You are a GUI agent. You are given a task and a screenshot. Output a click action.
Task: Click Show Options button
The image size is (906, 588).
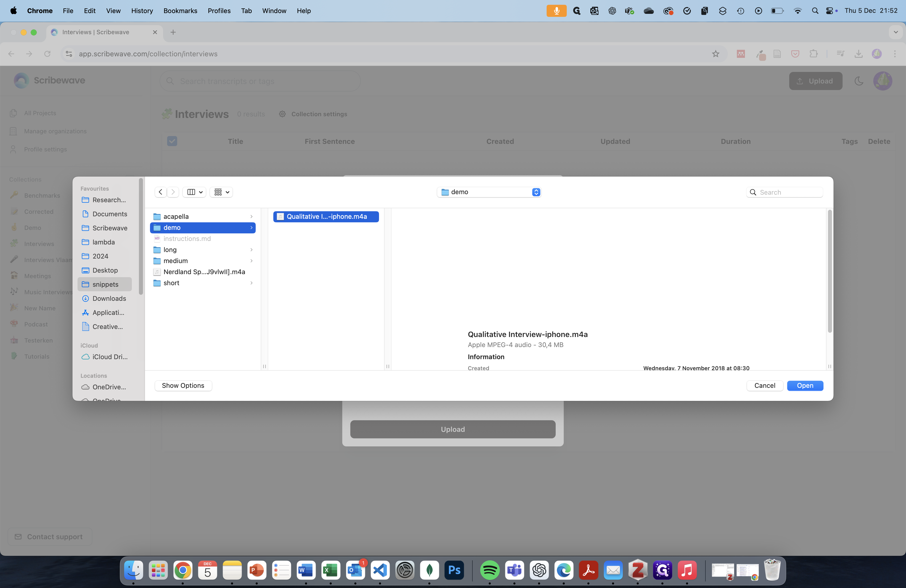pos(183,385)
